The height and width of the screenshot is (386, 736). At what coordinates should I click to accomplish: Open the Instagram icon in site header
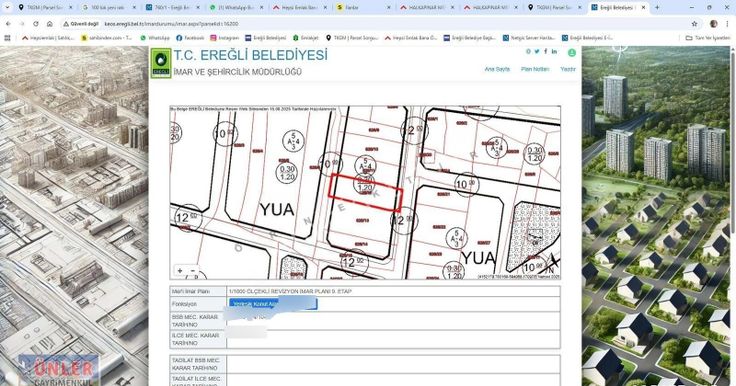point(529,52)
